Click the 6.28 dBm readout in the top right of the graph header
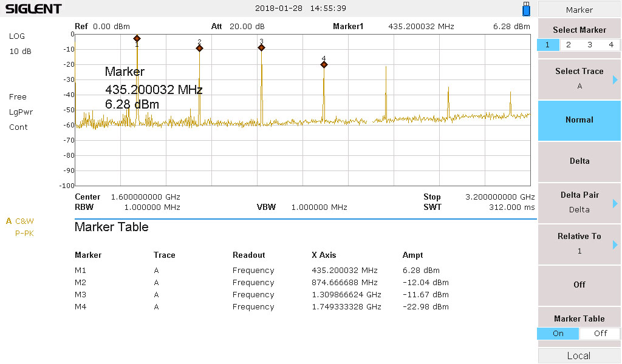 click(x=511, y=27)
